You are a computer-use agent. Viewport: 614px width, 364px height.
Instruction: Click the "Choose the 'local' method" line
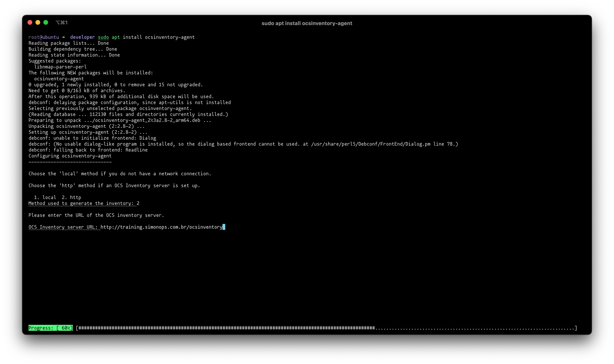pyautogui.click(x=120, y=174)
